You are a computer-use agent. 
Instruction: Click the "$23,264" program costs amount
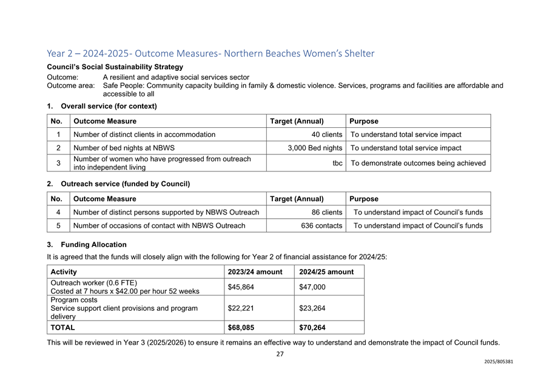(312, 308)
